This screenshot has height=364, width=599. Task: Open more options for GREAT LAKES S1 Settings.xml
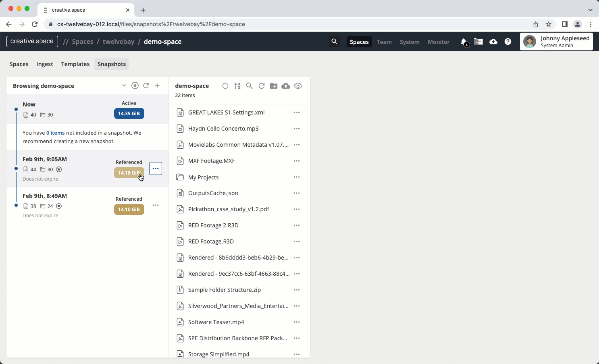click(x=297, y=112)
